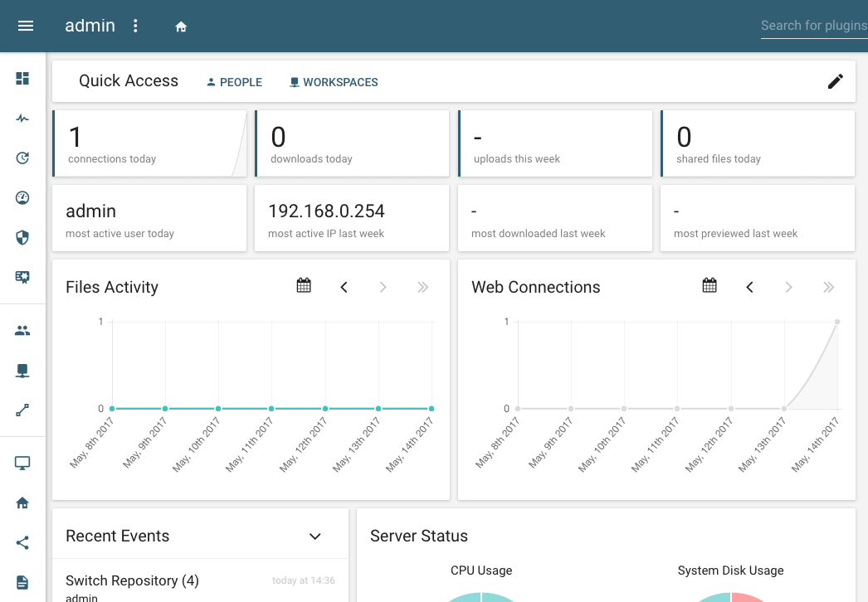Go to next period in Files Activity
This screenshot has width=868, height=602.
click(383, 287)
